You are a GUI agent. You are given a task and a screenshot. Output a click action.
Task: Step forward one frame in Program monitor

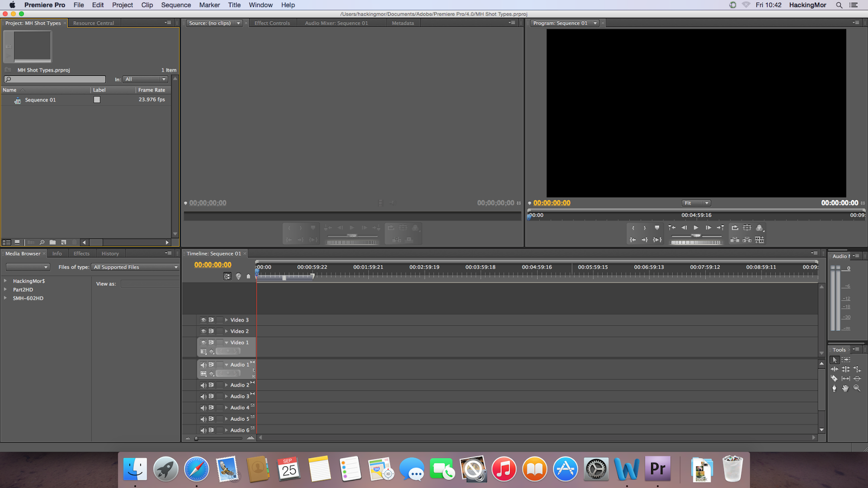click(708, 228)
